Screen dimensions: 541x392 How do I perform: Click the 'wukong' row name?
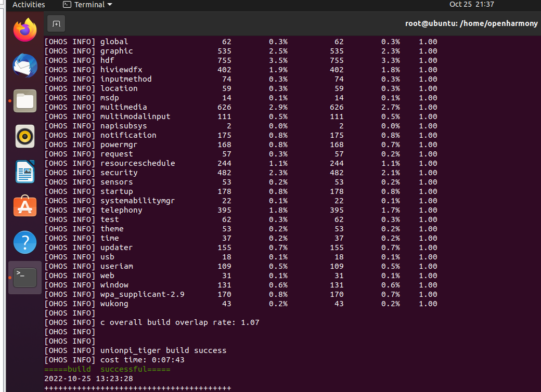point(114,304)
